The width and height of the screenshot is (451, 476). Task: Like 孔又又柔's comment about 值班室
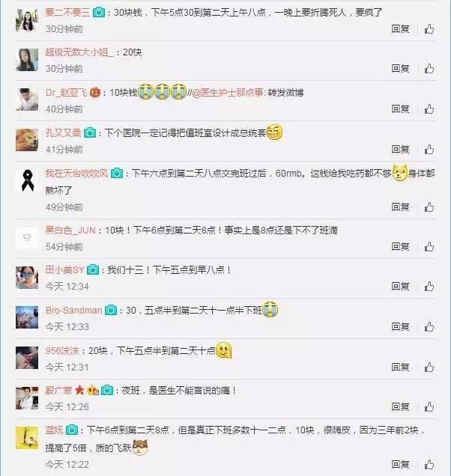click(x=429, y=150)
